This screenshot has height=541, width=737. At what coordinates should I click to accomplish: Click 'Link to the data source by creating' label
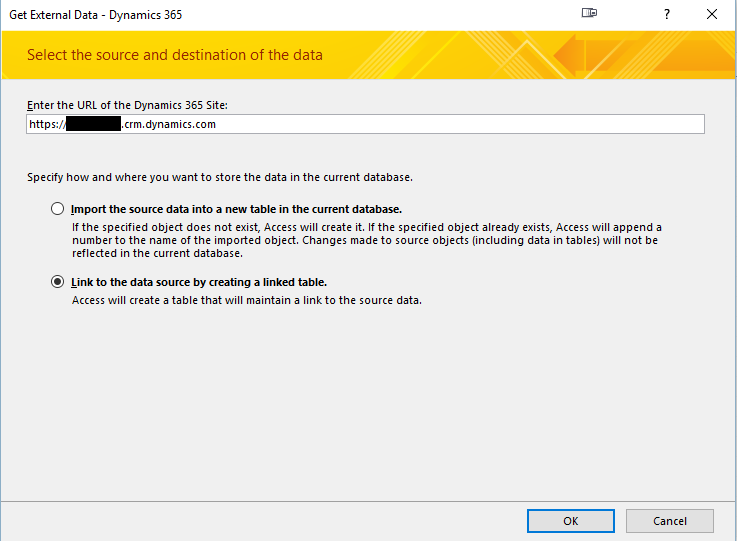[x=199, y=282]
